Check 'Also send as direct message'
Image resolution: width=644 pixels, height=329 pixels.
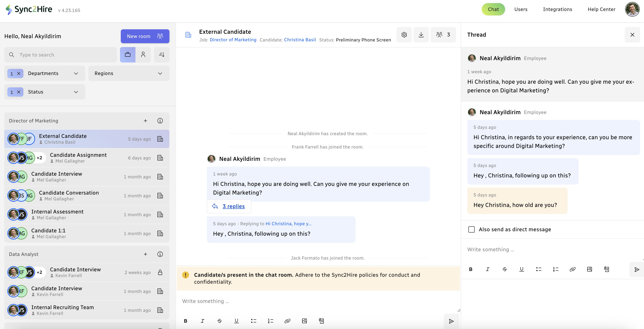pos(472,229)
